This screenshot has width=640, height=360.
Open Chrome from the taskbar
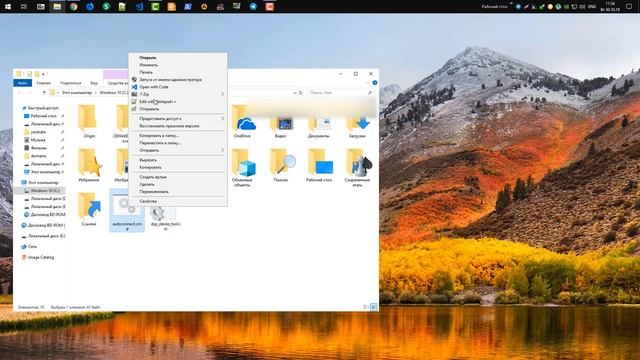coord(73,7)
